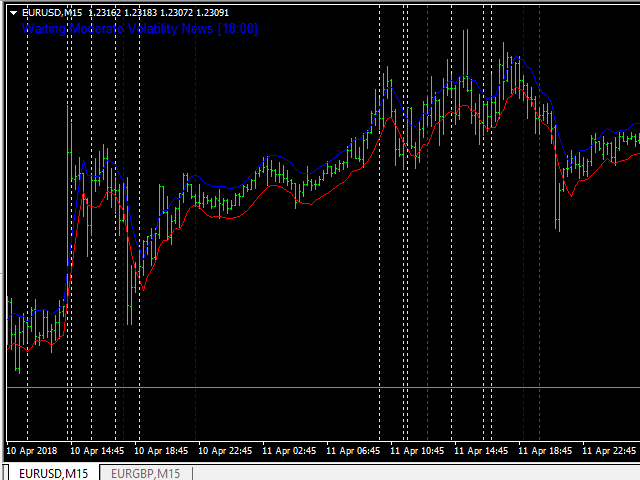Click the EURUSD,M15 price header text
The width and height of the screenshot is (640, 480).
coord(125,13)
